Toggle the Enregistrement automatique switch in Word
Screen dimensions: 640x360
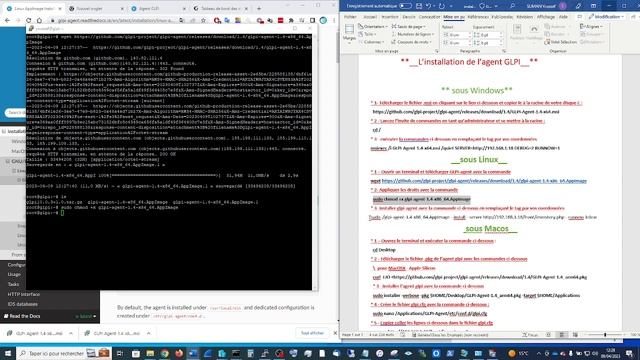405,6
